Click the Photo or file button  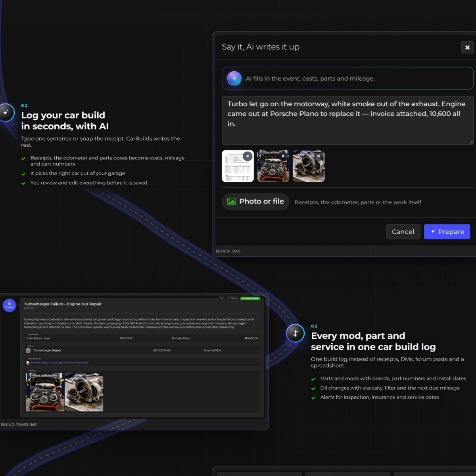click(x=255, y=202)
